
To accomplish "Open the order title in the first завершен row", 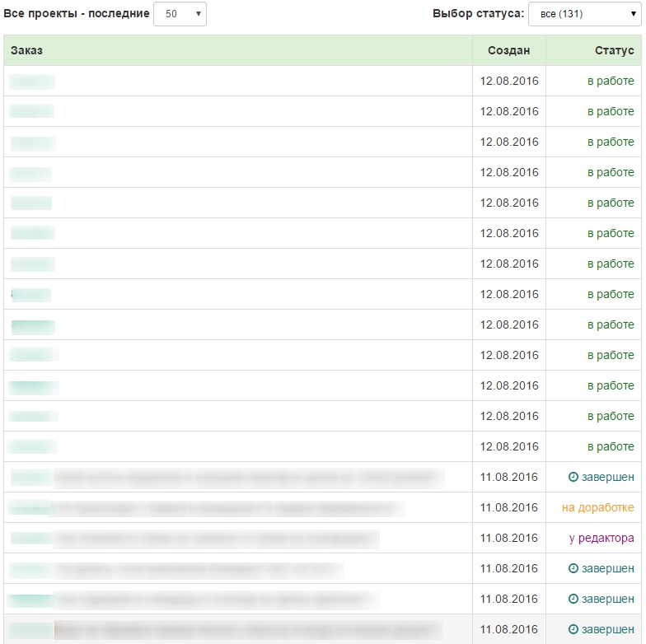I will pos(249,478).
